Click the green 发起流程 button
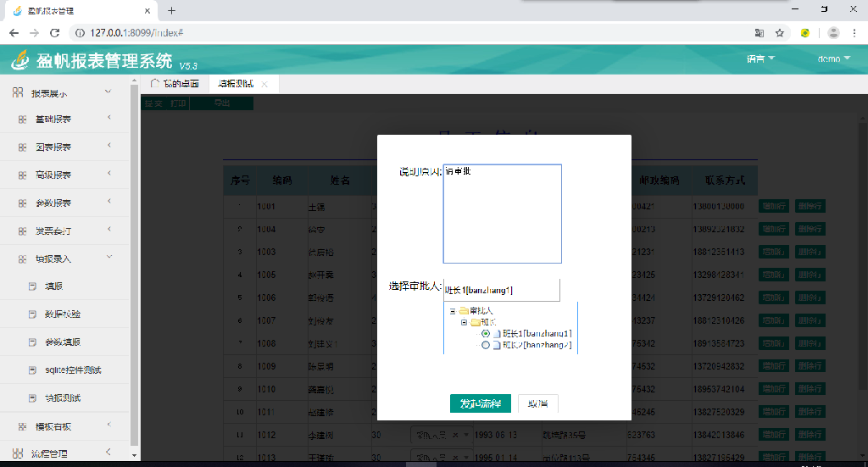The image size is (868, 467). (x=480, y=403)
